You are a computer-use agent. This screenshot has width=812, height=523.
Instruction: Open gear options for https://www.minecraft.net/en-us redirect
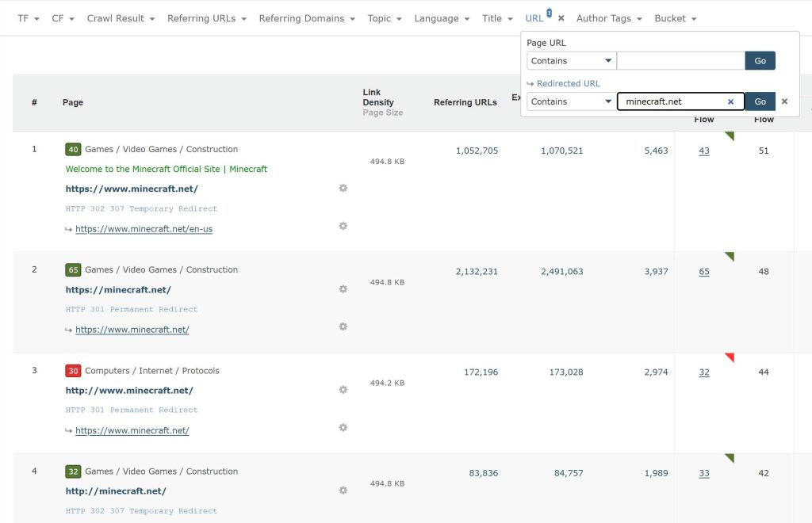[x=343, y=226]
